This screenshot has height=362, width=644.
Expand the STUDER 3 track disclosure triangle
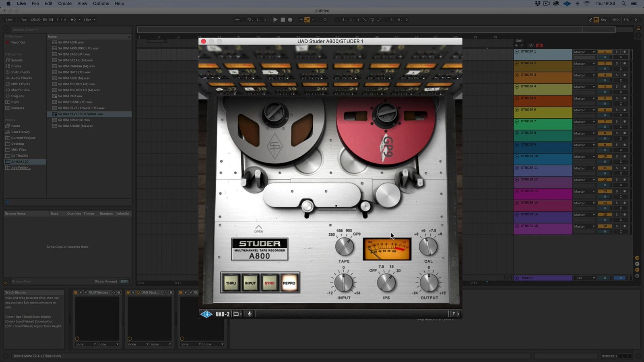coord(516,74)
